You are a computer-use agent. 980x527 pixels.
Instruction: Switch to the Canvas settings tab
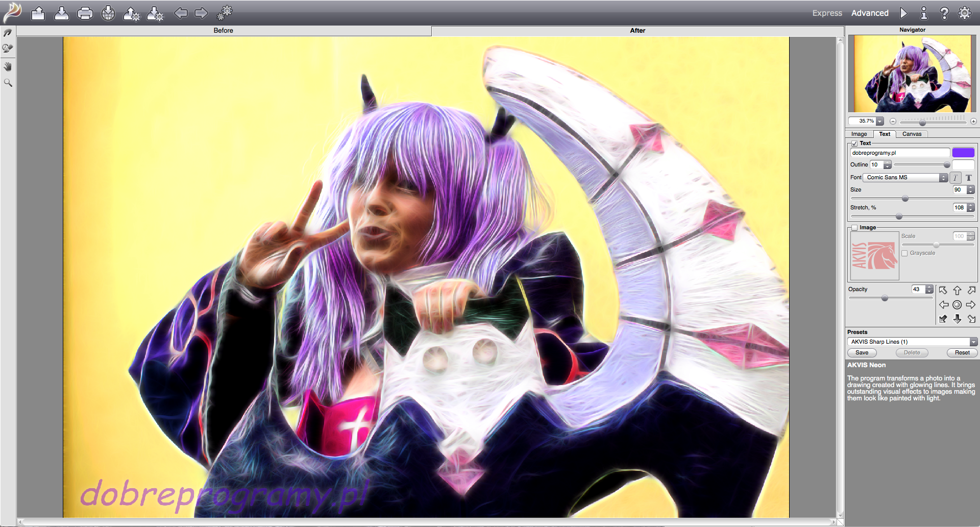(x=912, y=134)
